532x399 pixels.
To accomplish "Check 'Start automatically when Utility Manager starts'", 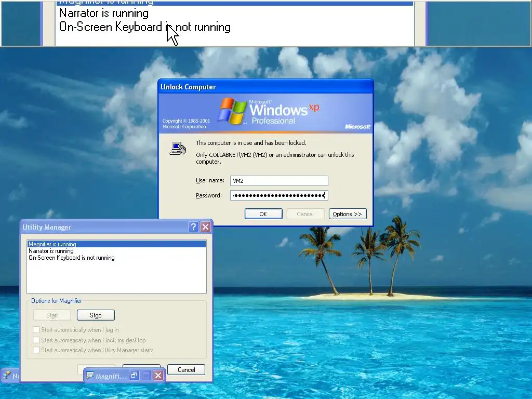I will pos(36,350).
